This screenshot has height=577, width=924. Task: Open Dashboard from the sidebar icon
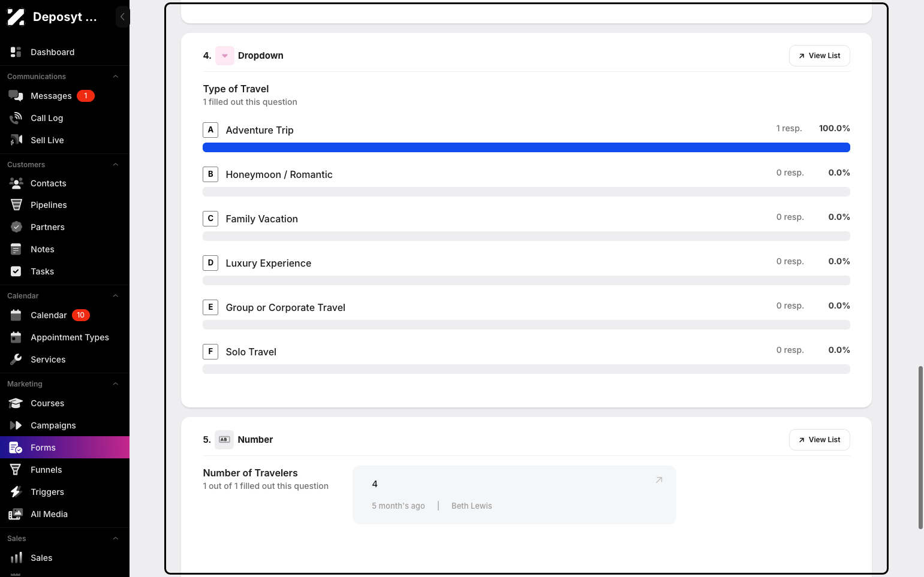click(16, 52)
